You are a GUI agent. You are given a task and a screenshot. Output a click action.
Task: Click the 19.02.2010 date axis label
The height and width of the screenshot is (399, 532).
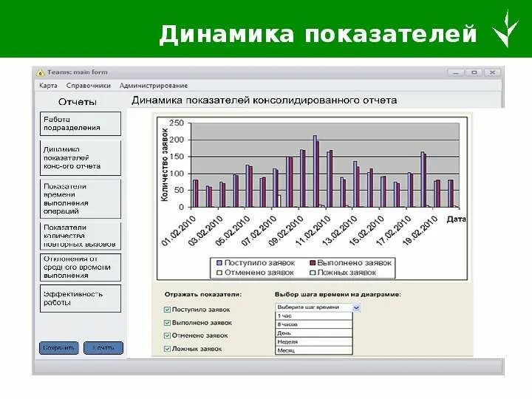(x=420, y=231)
